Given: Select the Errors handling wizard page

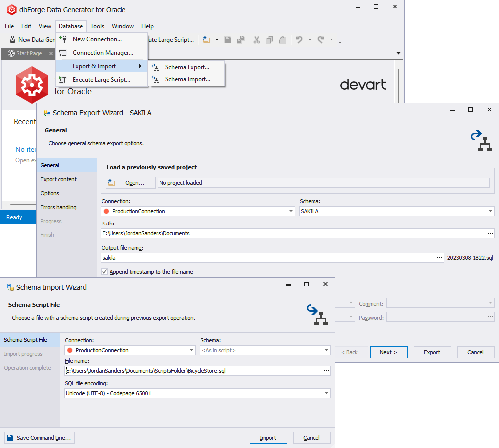Looking at the screenshot, I should pos(67,207).
